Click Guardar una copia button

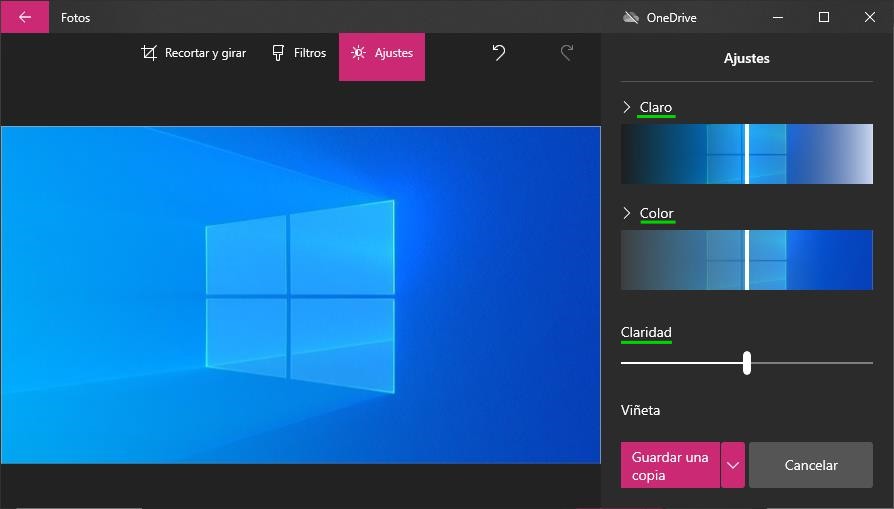670,465
